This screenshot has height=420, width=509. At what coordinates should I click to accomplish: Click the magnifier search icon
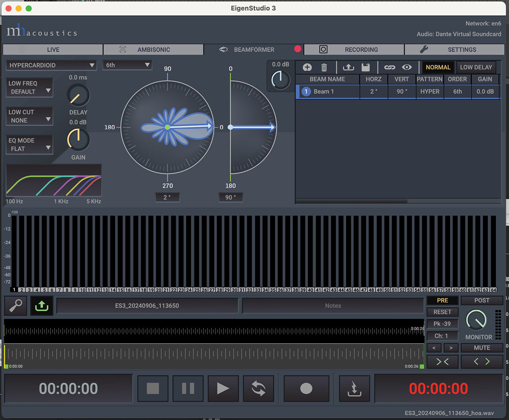(x=16, y=305)
